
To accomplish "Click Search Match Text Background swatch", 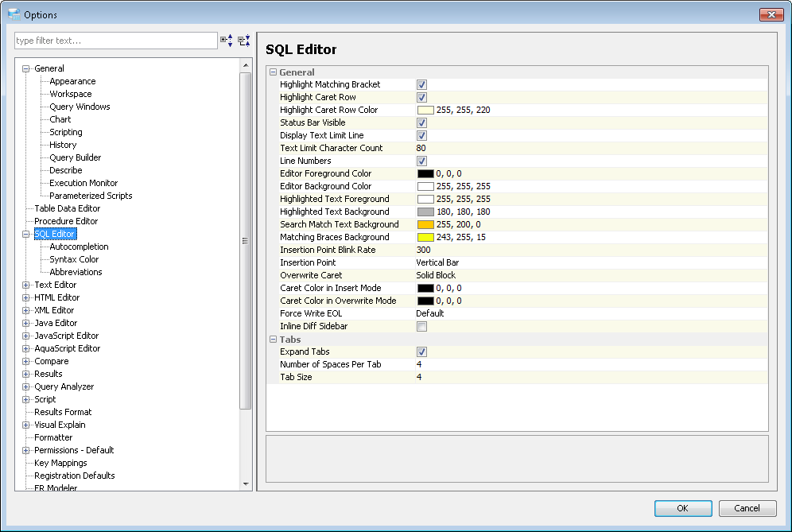I will click(425, 225).
